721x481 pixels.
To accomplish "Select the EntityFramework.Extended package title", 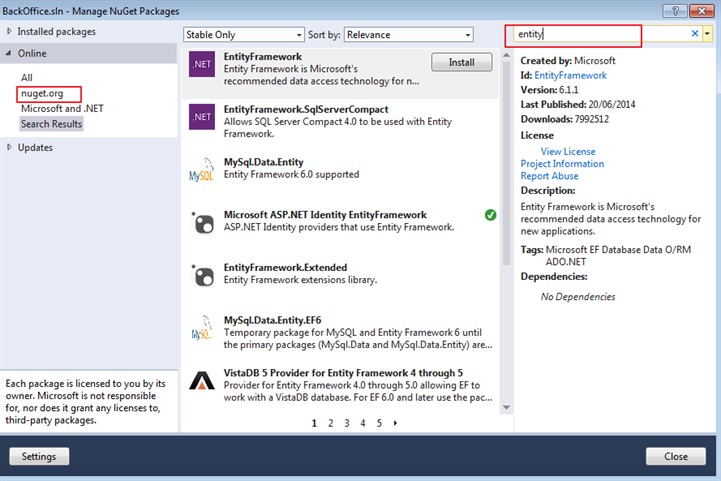I will point(285,268).
